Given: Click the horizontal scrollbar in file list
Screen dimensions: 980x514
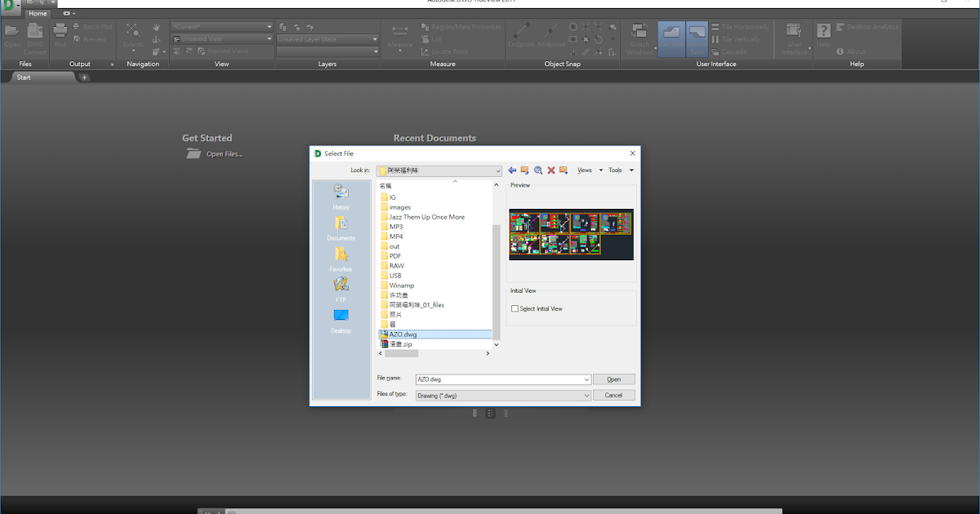Looking at the screenshot, I should coord(401,353).
